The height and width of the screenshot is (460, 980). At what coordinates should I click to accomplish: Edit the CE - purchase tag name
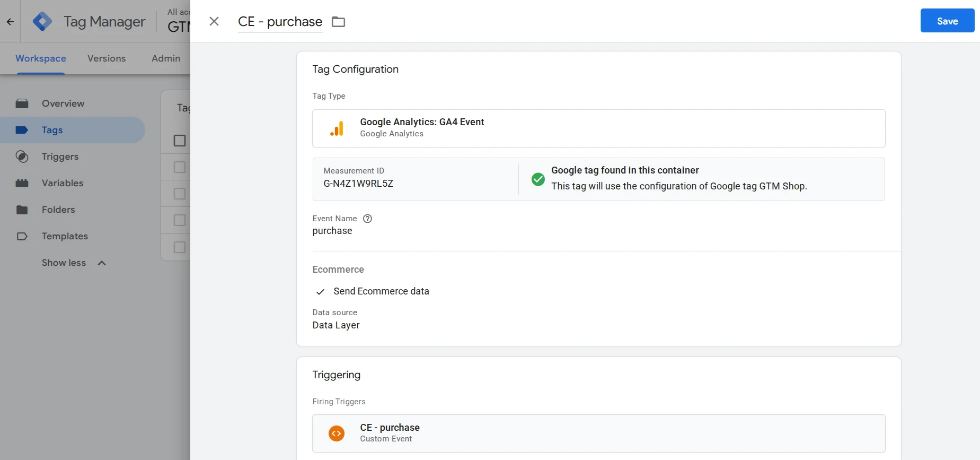[280, 22]
